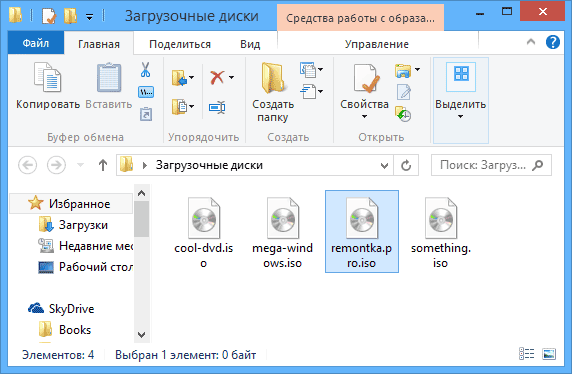This screenshot has width=572, height=374.
Task: Open SkyDrive in navigation pane
Action: pos(61,309)
